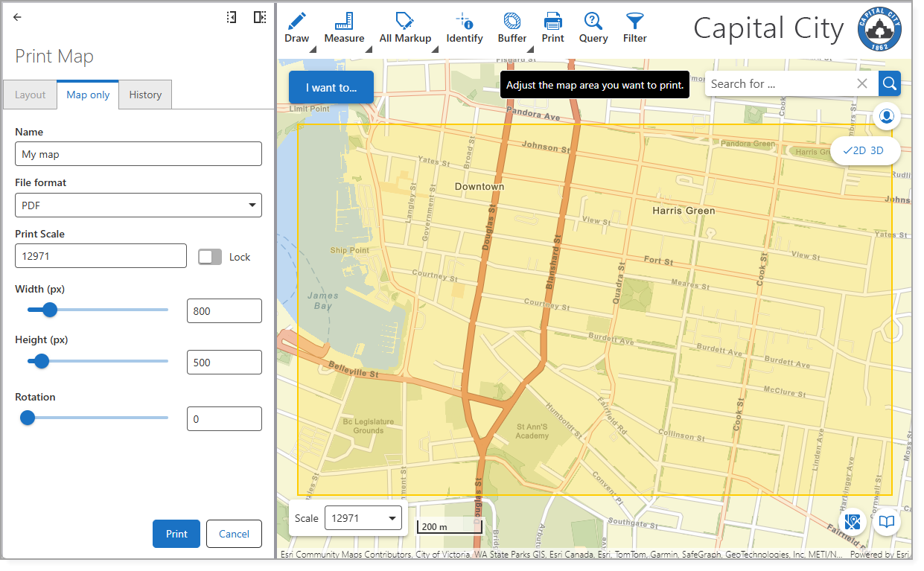Click the Rotation value box showing 0
Screen dimensions: 924x571
point(224,419)
